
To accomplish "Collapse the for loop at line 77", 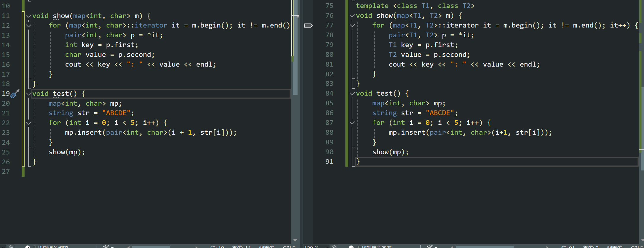I will tap(352, 25).
